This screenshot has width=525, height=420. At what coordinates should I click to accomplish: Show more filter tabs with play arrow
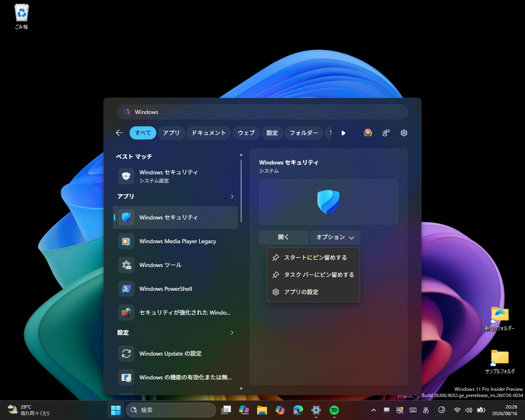[343, 133]
